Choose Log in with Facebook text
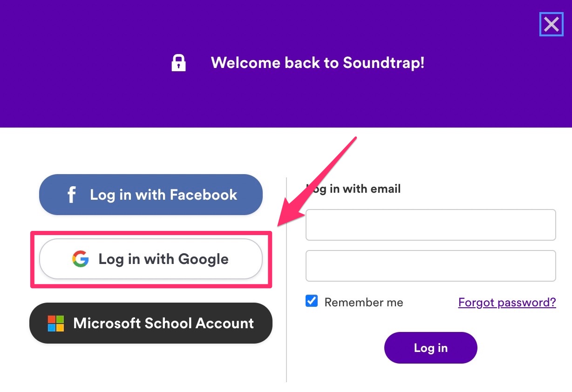The image size is (572, 392). pyautogui.click(x=163, y=195)
